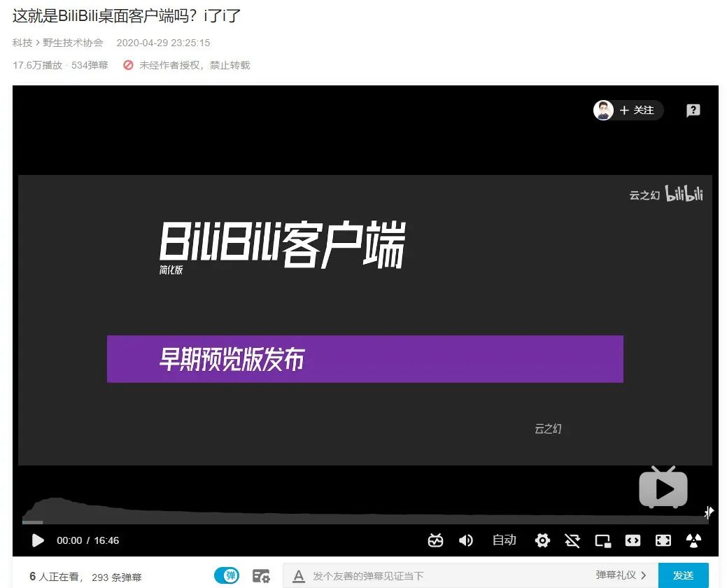The height and width of the screenshot is (588, 727).
Task: Click the uploader's avatar
Action: [x=603, y=110]
